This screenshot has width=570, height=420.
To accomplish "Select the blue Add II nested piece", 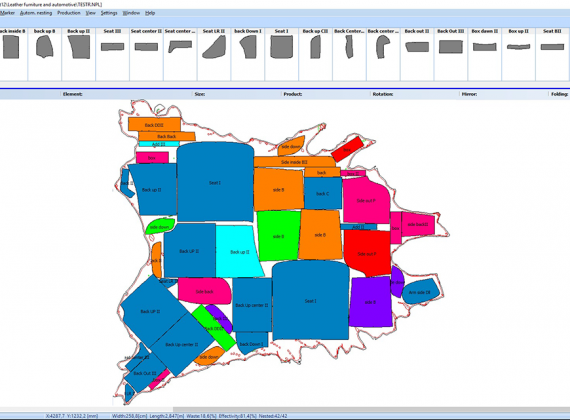I will pos(358,227).
